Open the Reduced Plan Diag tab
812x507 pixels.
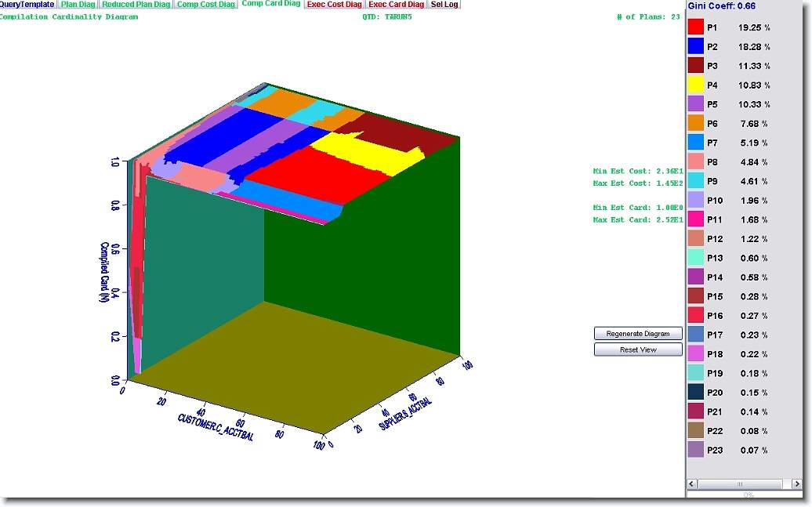pos(136,5)
